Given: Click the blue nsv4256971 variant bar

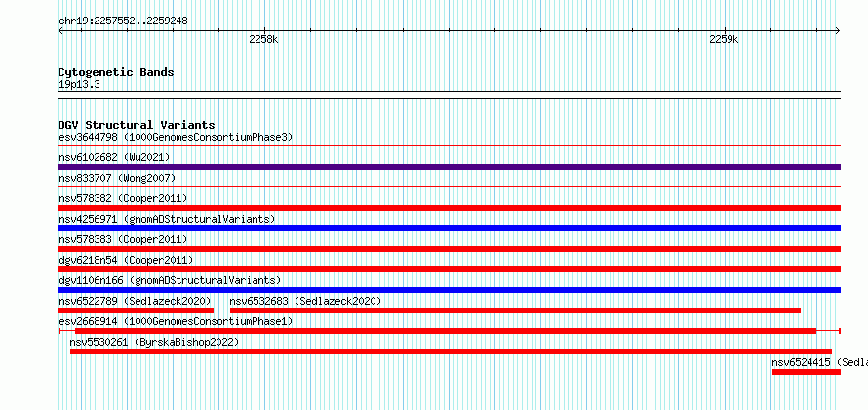Looking at the screenshot, I should point(449,228).
